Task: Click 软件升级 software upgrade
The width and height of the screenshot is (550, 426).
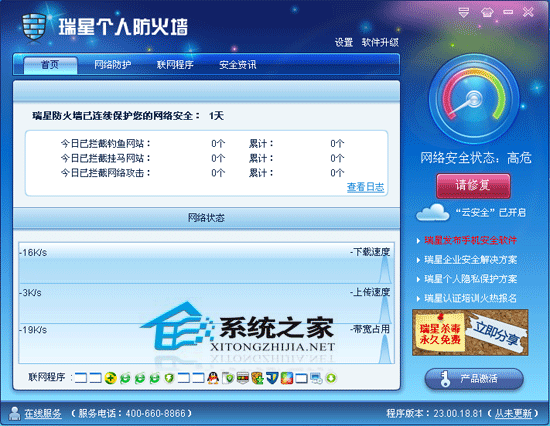Action: click(x=380, y=42)
